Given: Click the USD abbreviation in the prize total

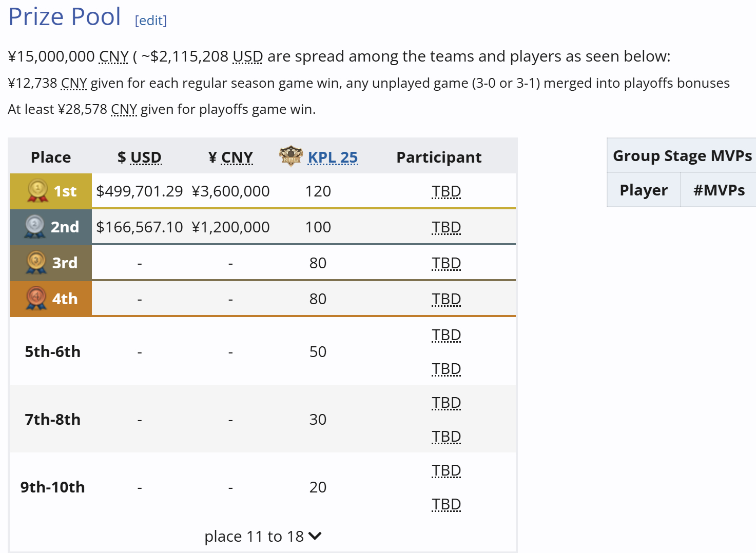Looking at the screenshot, I should point(248,56).
